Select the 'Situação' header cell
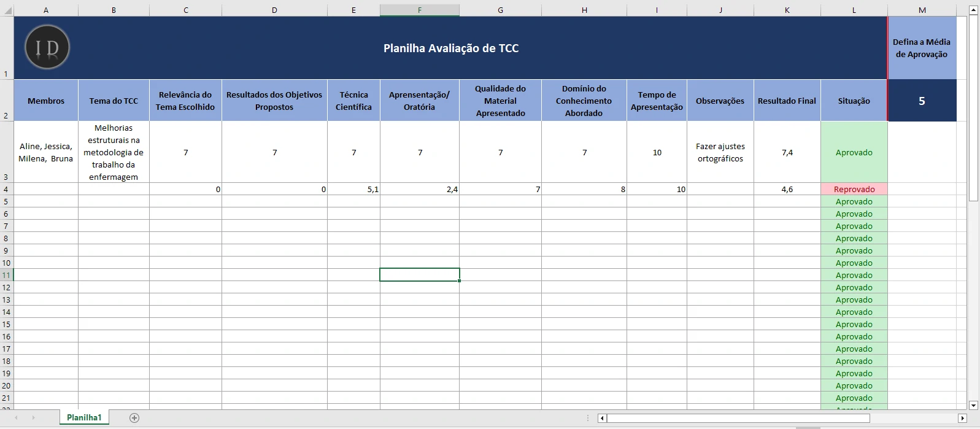 854,101
